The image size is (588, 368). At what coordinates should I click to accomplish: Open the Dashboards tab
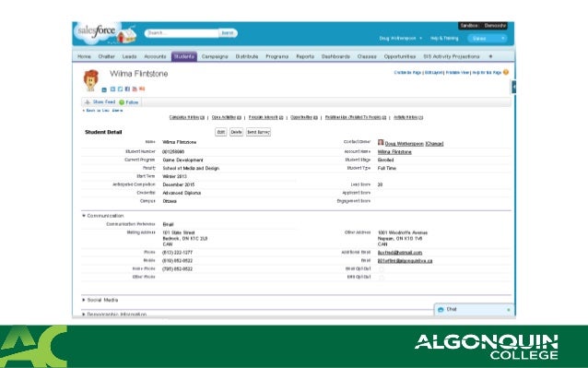pyautogui.click(x=335, y=56)
